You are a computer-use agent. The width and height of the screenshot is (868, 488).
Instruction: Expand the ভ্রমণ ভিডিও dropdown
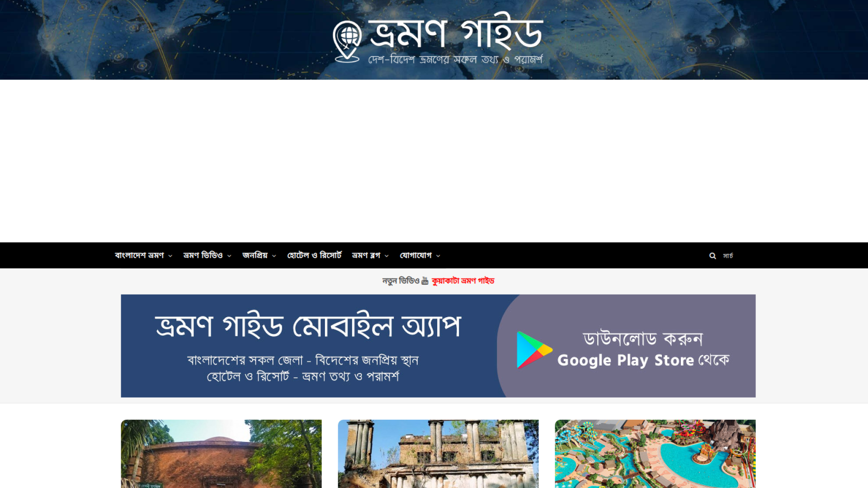tap(229, 255)
